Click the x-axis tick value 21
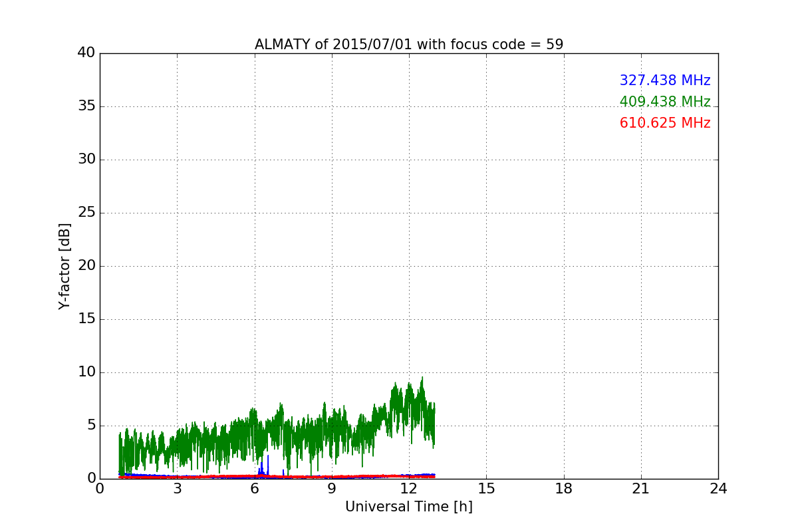 click(x=641, y=489)
